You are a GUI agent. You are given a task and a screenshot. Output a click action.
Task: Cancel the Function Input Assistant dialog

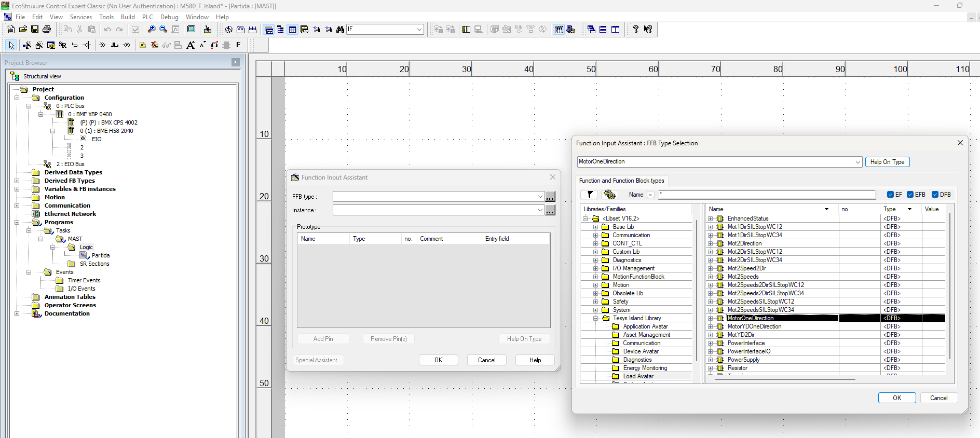click(486, 360)
